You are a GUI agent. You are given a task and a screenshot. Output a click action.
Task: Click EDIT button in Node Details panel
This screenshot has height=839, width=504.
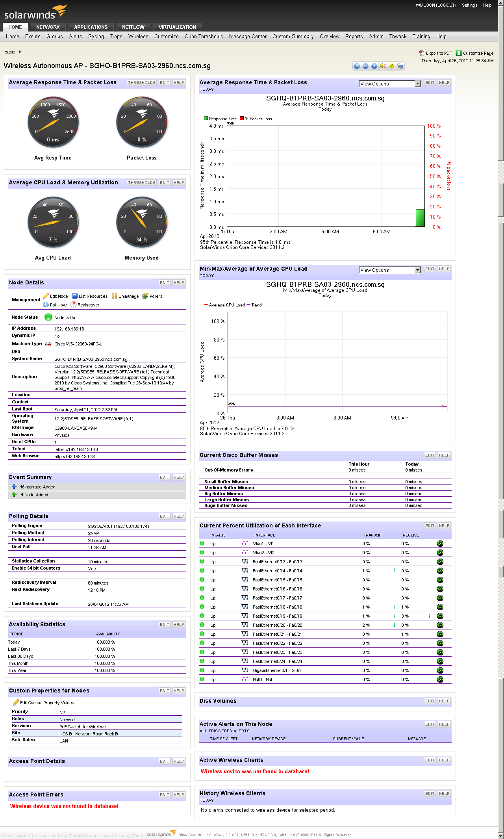click(x=165, y=283)
